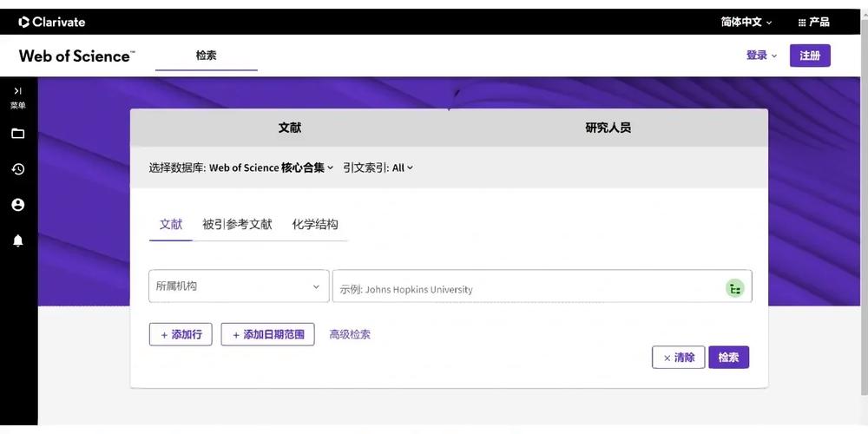The height and width of the screenshot is (434, 868).
Task: Open the 所属机构 field selector dropdown
Action: point(239,286)
